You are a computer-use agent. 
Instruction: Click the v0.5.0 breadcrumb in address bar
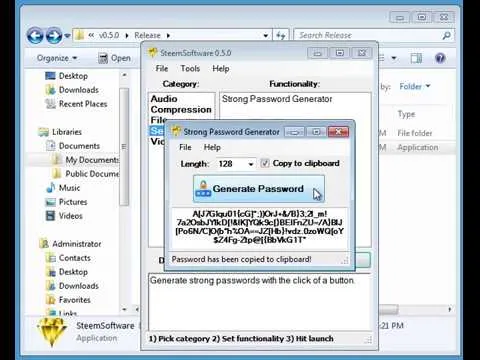click(x=109, y=35)
